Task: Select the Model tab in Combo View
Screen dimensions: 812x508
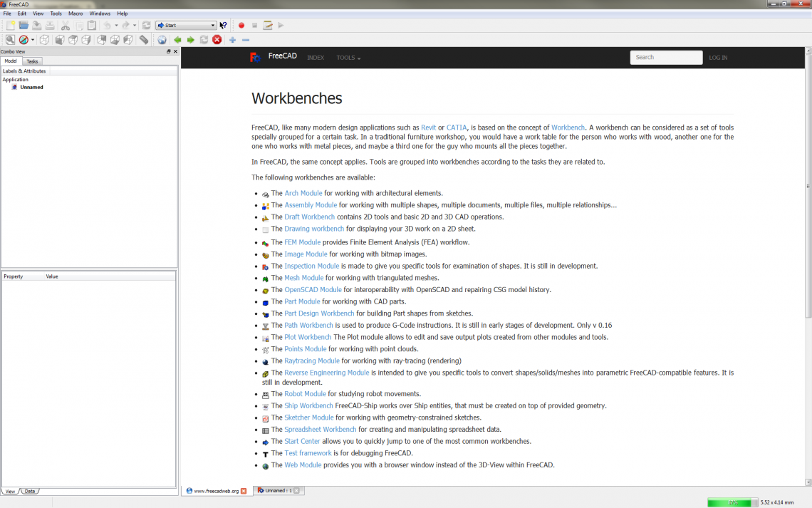Action: tap(11, 61)
